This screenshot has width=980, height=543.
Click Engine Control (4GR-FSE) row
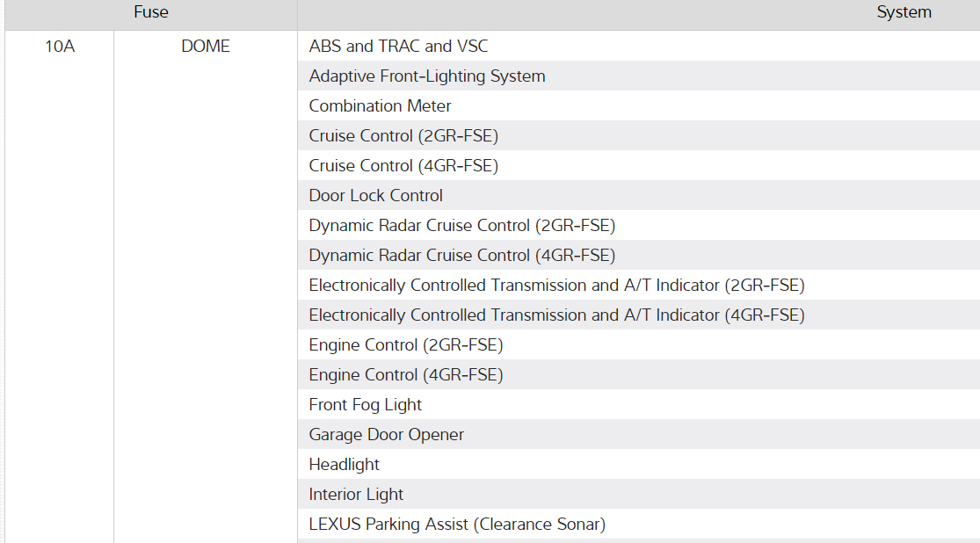click(x=406, y=375)
